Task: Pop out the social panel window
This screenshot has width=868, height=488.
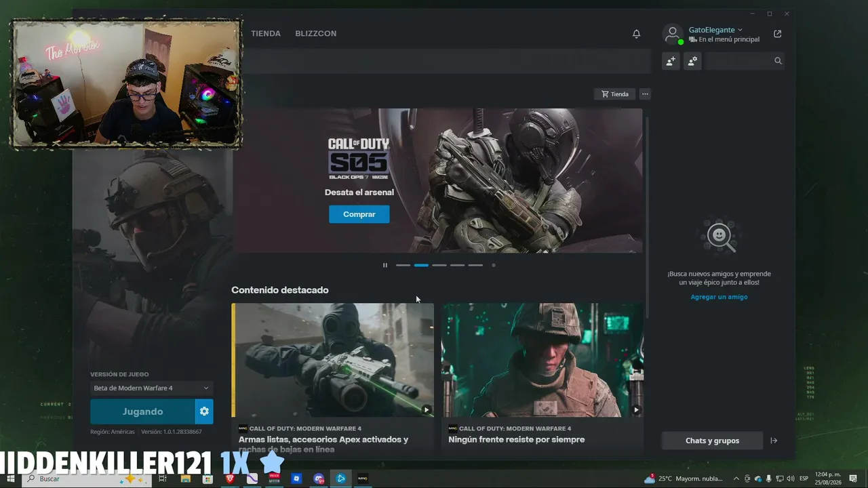Action: click(777, 34)
